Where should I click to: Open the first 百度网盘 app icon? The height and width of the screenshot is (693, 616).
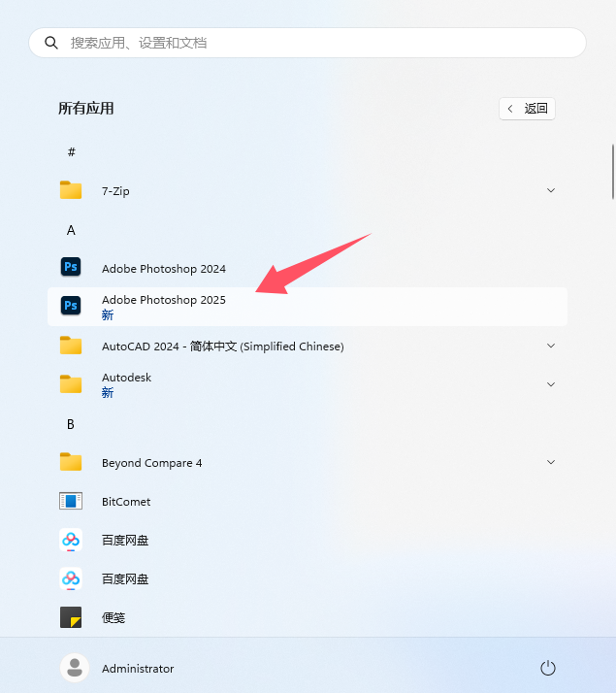coord(71,540)
